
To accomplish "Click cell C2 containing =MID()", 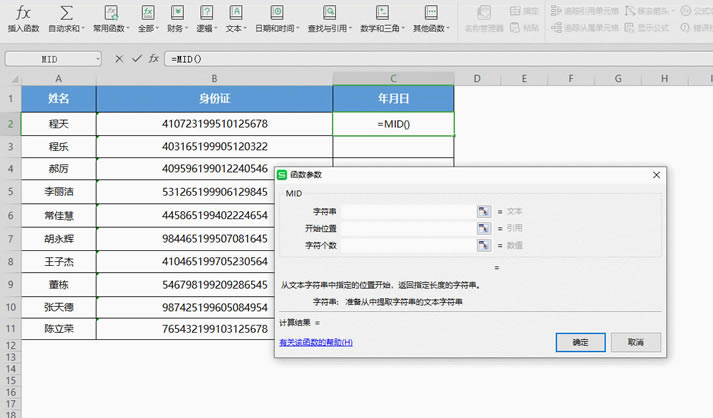I will point(393,124).
